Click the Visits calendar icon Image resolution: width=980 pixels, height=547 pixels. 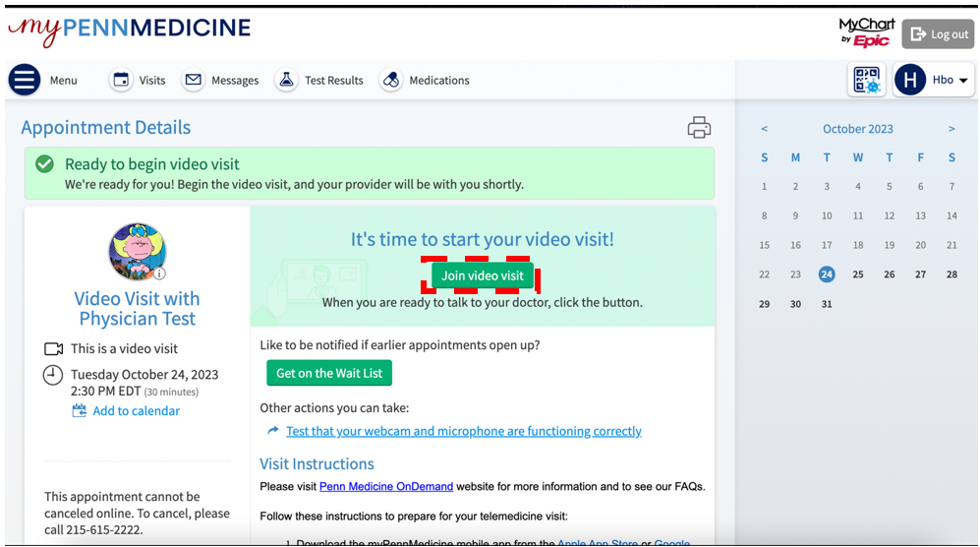point(121,80)
